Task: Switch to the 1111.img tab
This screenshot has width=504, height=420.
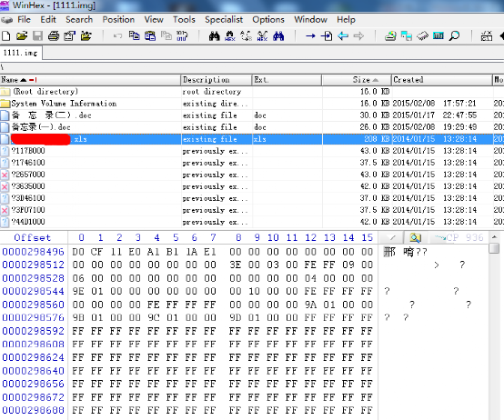Action: pos(21,53)
